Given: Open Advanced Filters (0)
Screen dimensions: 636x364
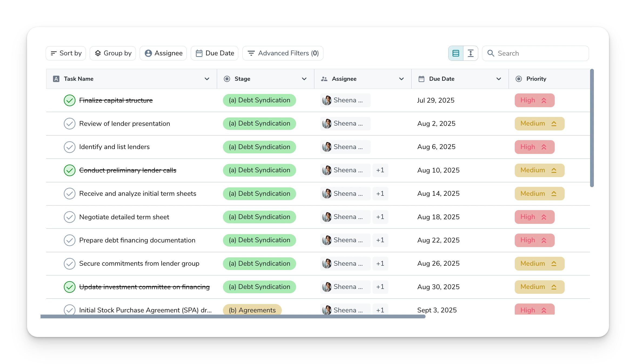Looking at the screenshot, I should point(283,53).
